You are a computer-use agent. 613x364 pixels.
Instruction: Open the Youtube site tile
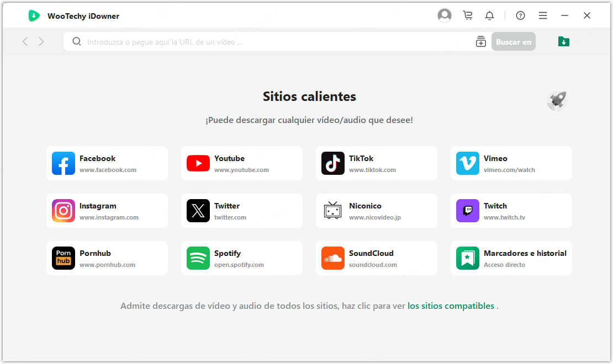[242, 163]
